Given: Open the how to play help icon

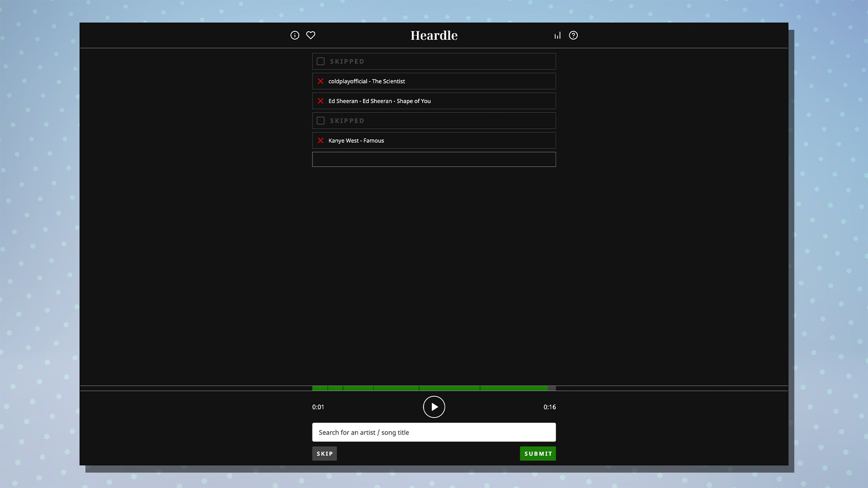Looking at the screenshot, I should click(x=573, y=35).
